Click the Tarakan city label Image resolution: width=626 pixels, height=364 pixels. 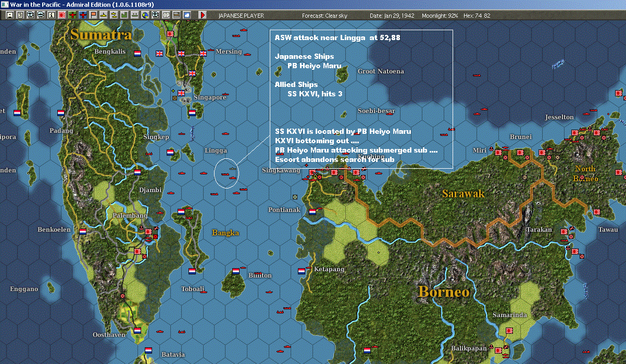(x=539, y=229)
